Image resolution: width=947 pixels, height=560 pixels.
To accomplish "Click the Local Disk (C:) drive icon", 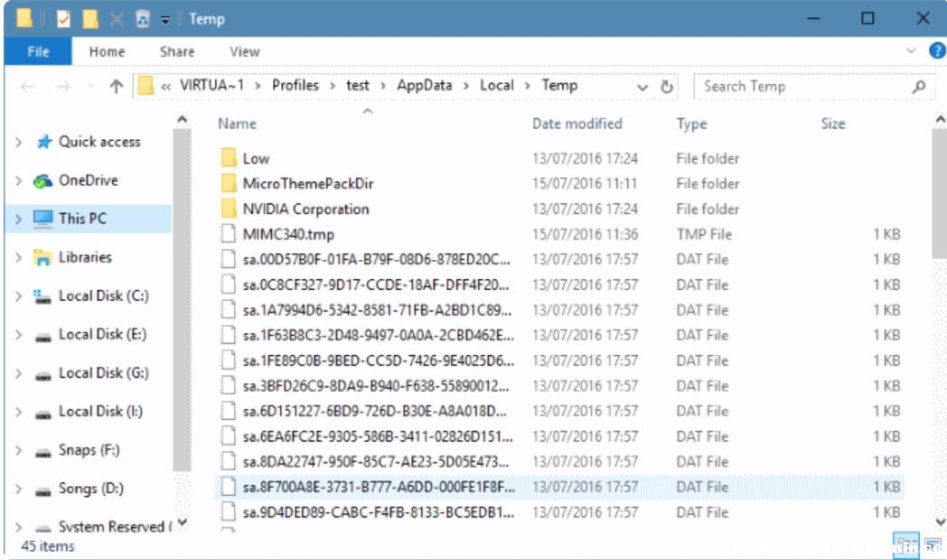I will pos(42,297).
